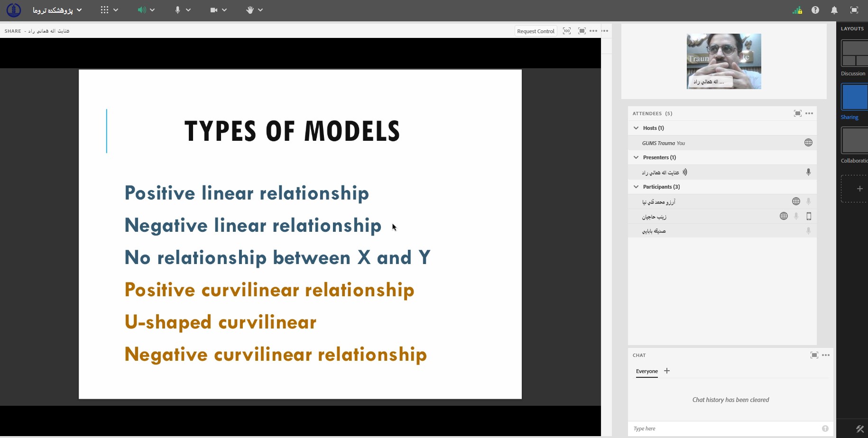Open the connection status signal icon
The image size is (868, 438).
[797, 10]
